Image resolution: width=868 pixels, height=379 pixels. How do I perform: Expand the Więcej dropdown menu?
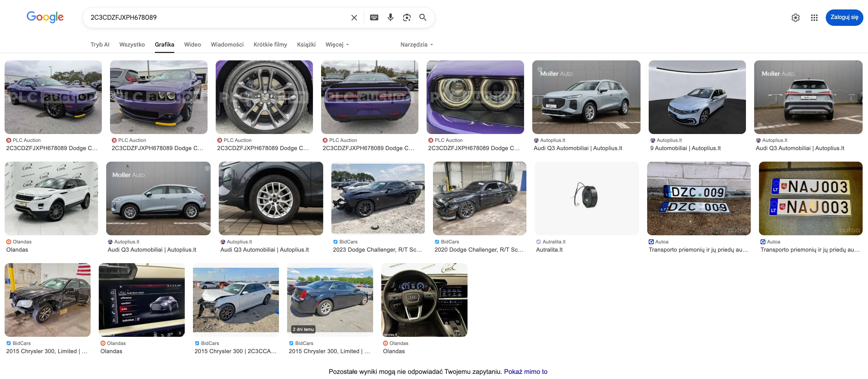pyautogui.click(x=337, y=44)
